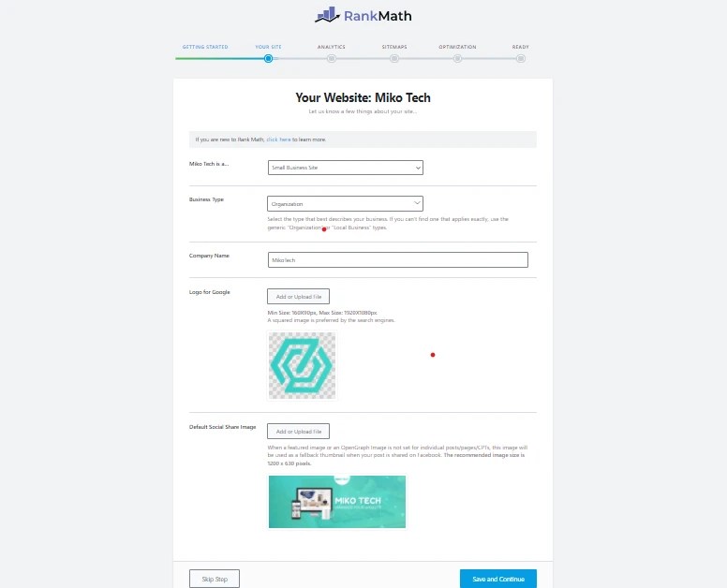Click the 'Your Website: Miko Tech' heading
This screenshot has height=588, width=727.
[x=363, y=97]
